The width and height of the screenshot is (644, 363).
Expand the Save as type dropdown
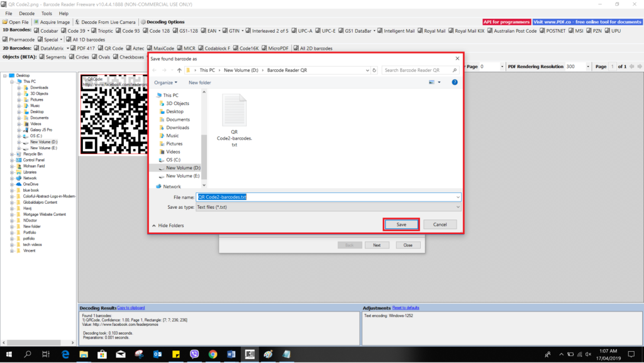[x=457, y=207]
